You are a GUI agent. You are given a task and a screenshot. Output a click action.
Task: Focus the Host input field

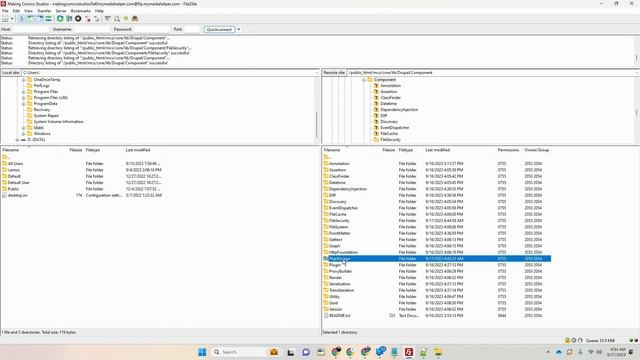(x=31, y=29)
